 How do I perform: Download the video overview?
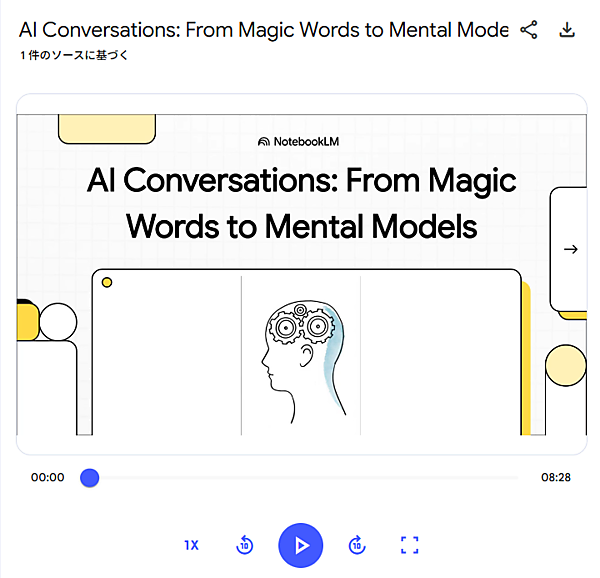click(567, 30)
